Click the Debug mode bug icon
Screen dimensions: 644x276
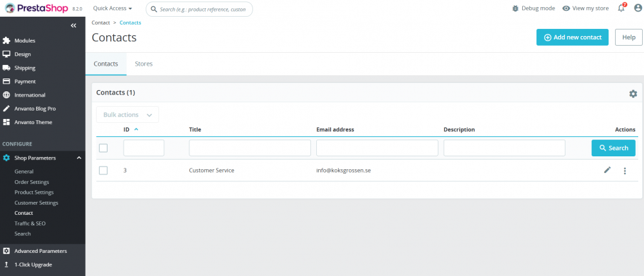tap(515, 8)
